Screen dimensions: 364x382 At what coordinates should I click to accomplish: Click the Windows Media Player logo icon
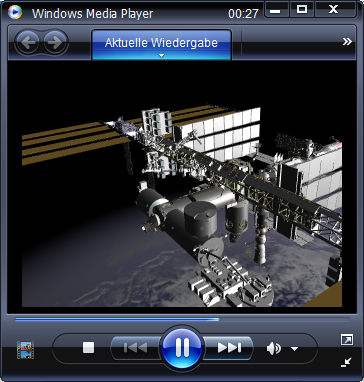tap(15, 12)
